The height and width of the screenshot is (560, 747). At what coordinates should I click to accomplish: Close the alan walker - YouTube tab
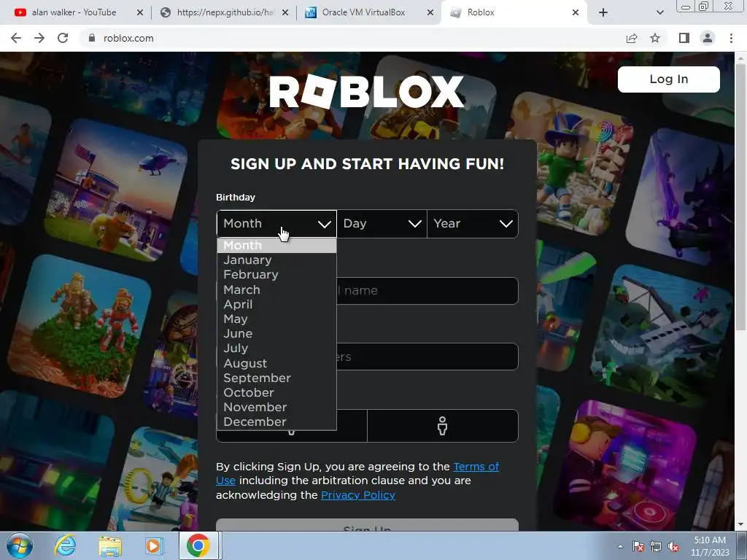[139, 12]
